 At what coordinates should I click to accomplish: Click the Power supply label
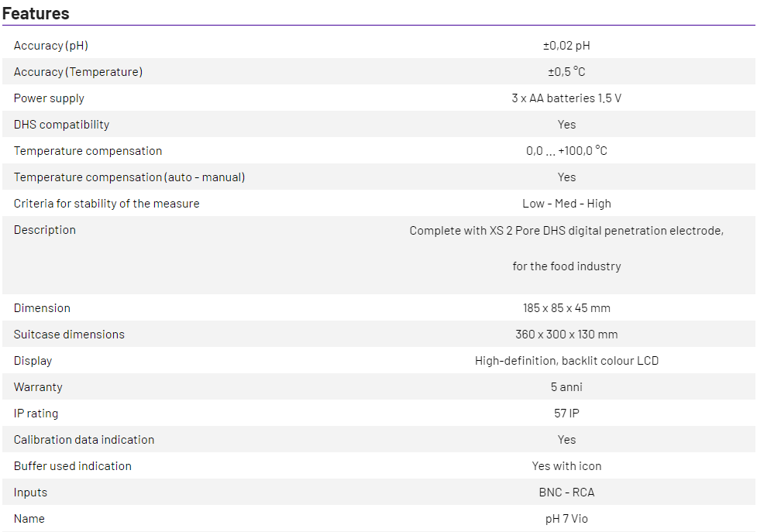[x=49, y=98]
